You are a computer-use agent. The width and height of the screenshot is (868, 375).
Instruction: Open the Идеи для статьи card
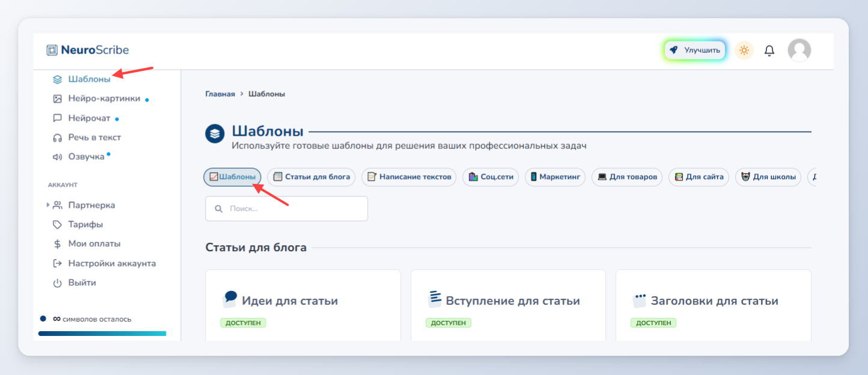point(303,305)
